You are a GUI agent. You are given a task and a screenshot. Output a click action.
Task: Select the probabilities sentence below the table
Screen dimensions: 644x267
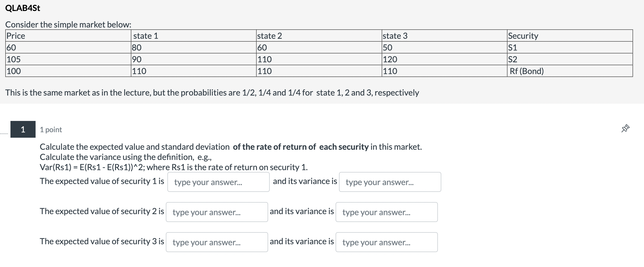(x=212, y=92)
